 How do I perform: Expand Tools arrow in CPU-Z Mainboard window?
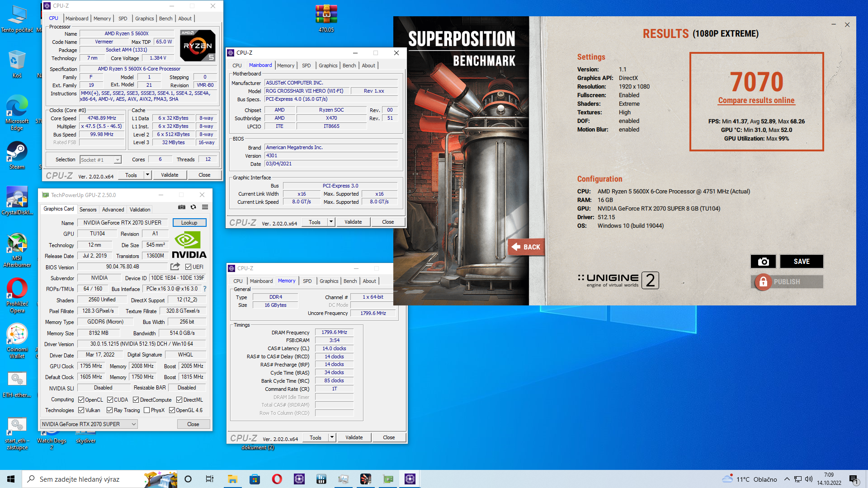[331, 222]
